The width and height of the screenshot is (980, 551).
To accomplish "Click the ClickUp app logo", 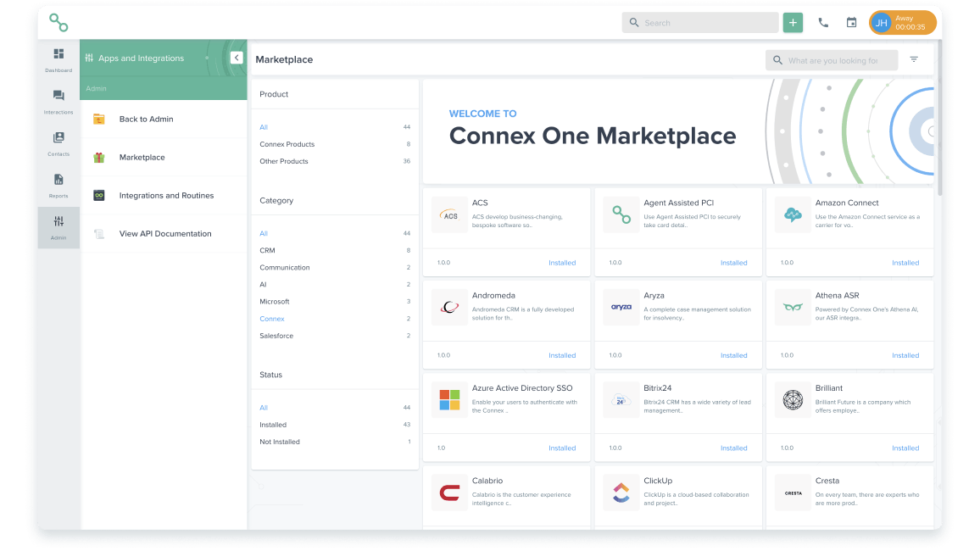I will coord(621,492).
